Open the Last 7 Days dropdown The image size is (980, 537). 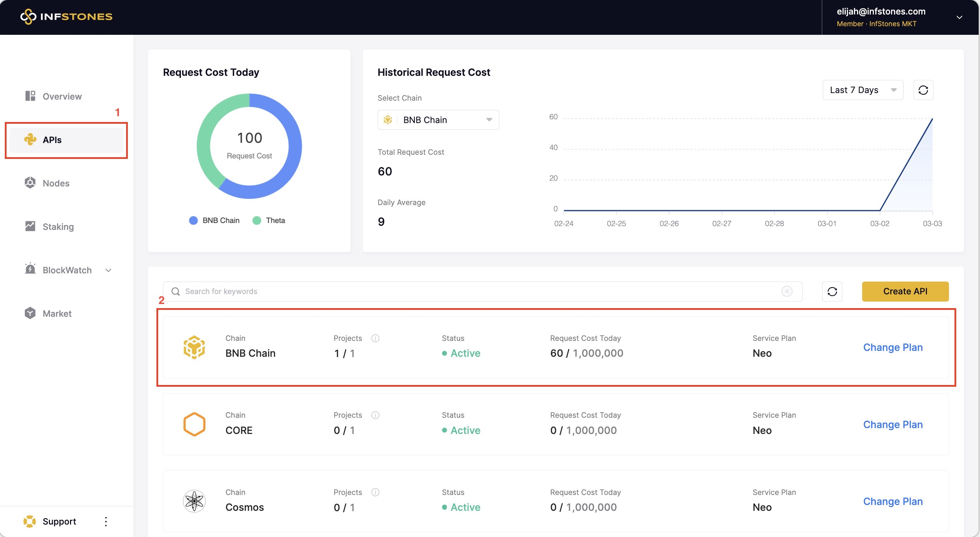(862, 90)
